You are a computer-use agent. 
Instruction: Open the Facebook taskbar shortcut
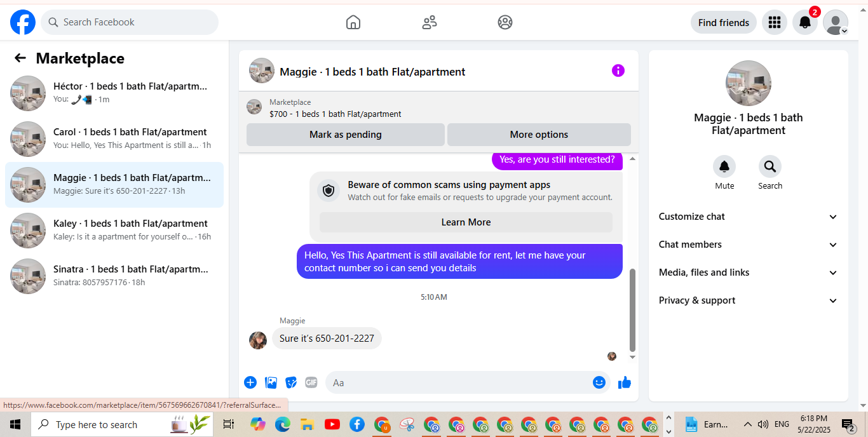click(x=356, y=424)
